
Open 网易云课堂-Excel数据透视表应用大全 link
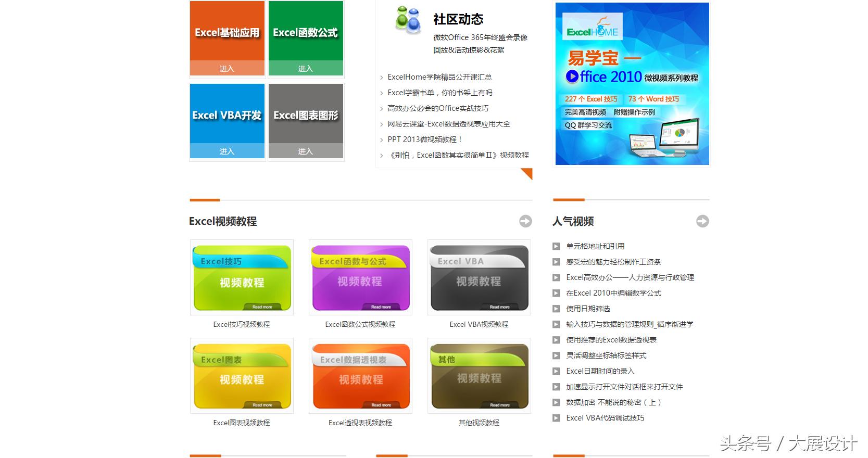(449, 124)
